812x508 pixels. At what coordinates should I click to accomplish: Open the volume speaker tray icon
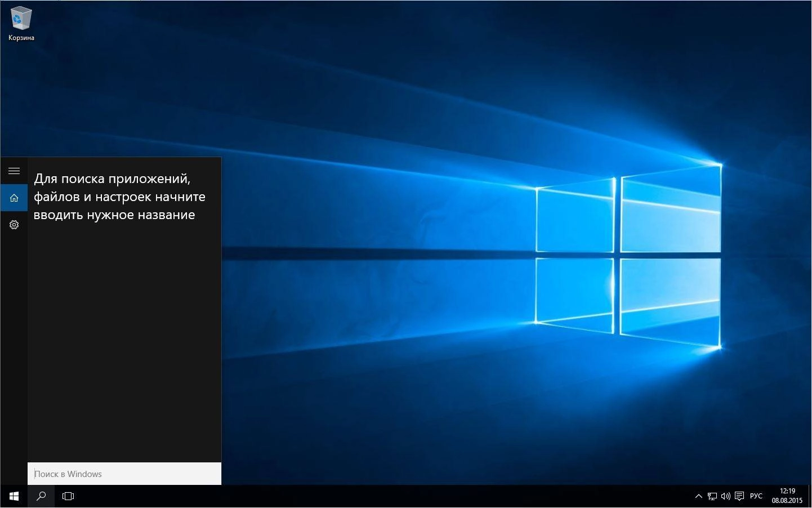point(726,496)
